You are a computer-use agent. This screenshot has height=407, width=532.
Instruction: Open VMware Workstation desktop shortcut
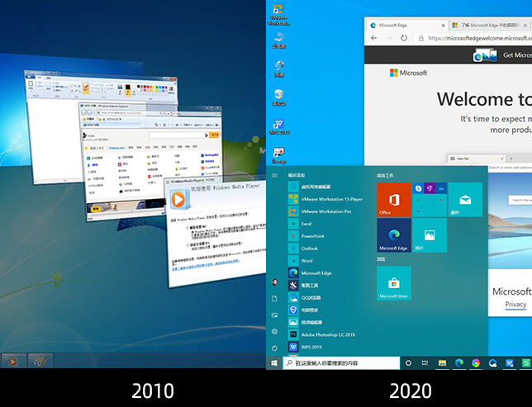click(x=278, y=14)
